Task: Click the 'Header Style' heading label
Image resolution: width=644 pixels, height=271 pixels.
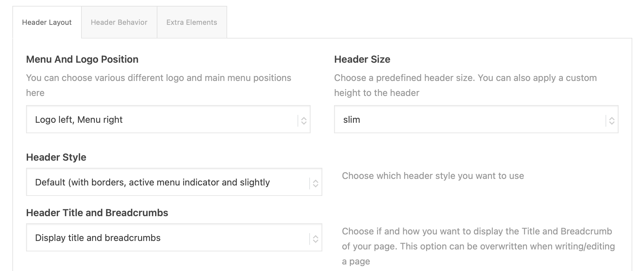Action: (56, 157)
